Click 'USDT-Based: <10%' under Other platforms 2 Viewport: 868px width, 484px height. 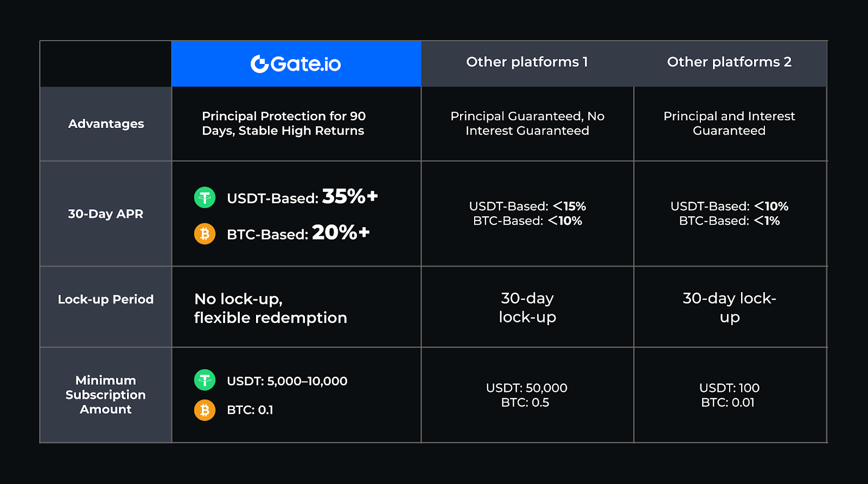point(729,206)
